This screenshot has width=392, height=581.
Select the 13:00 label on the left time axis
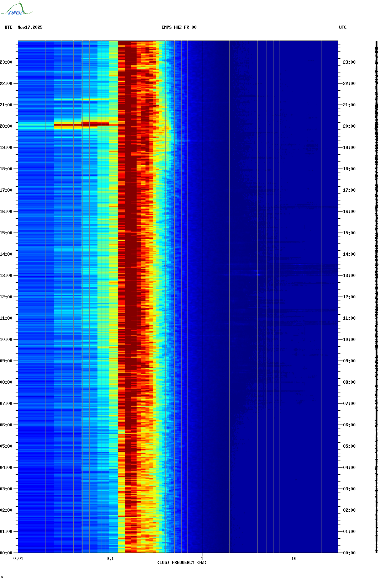(6, 276)
